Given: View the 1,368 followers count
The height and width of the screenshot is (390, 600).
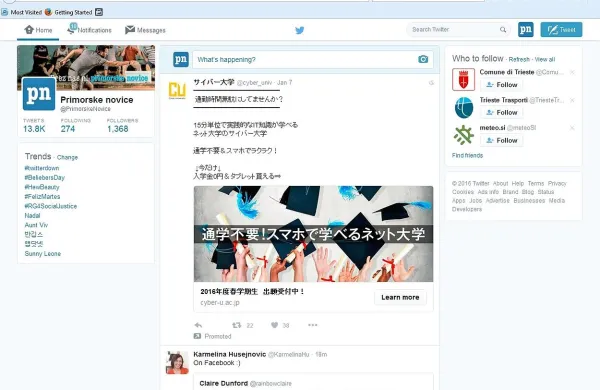Looking at the screenshot, I should [x=122, y=126].
